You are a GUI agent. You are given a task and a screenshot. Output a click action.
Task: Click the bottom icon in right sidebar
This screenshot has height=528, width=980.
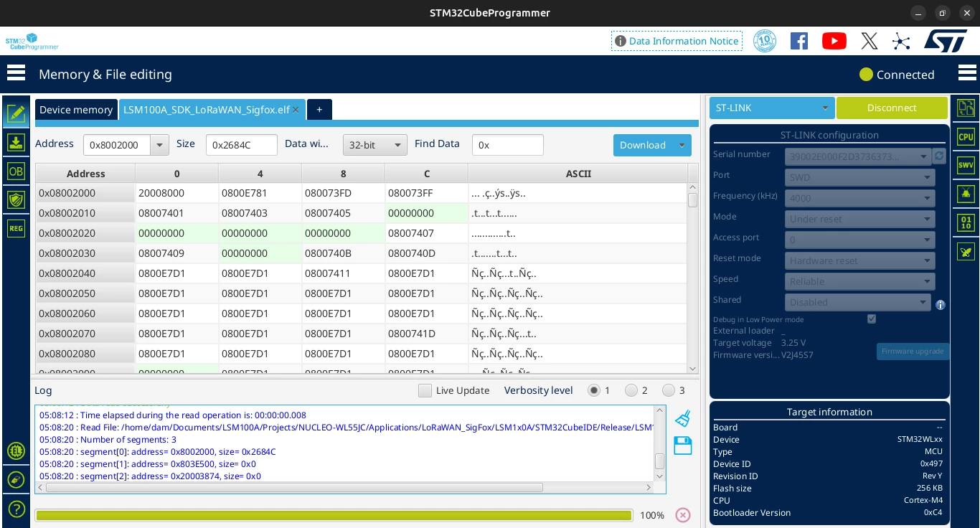point(966,251)
